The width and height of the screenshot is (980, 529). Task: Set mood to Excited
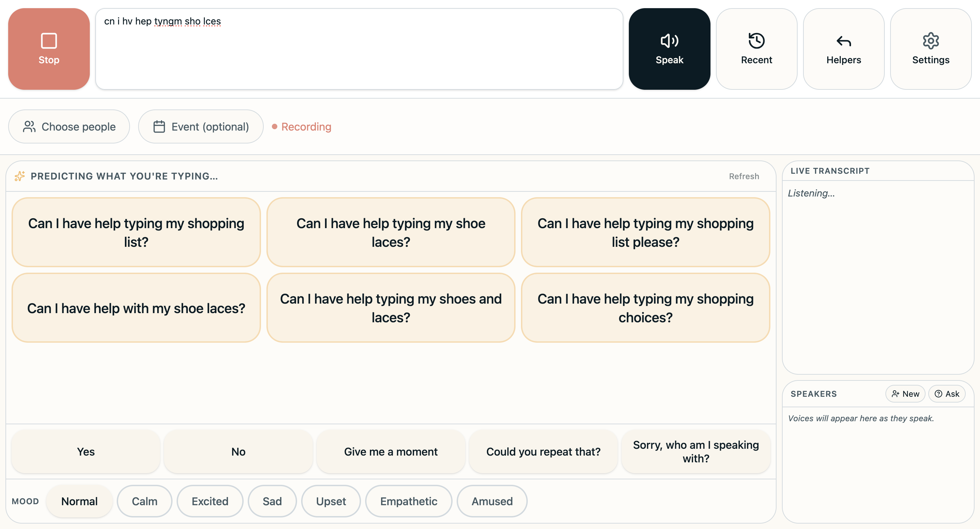210,501
